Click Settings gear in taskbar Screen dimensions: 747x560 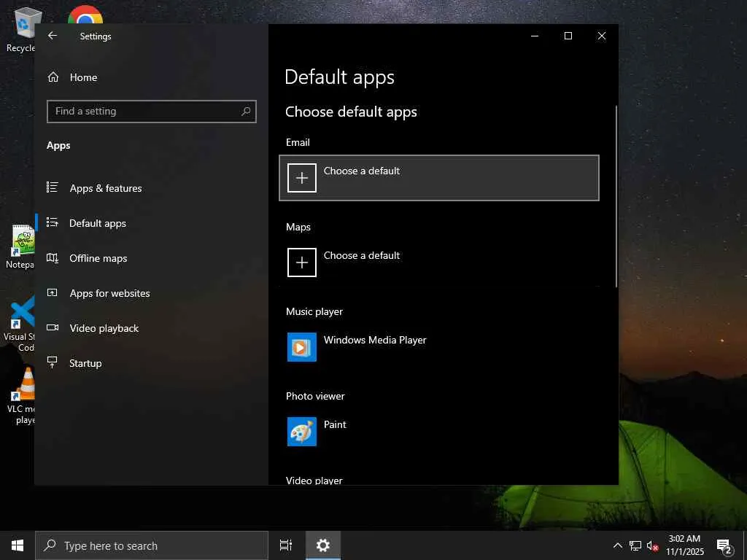click(323, 545)
